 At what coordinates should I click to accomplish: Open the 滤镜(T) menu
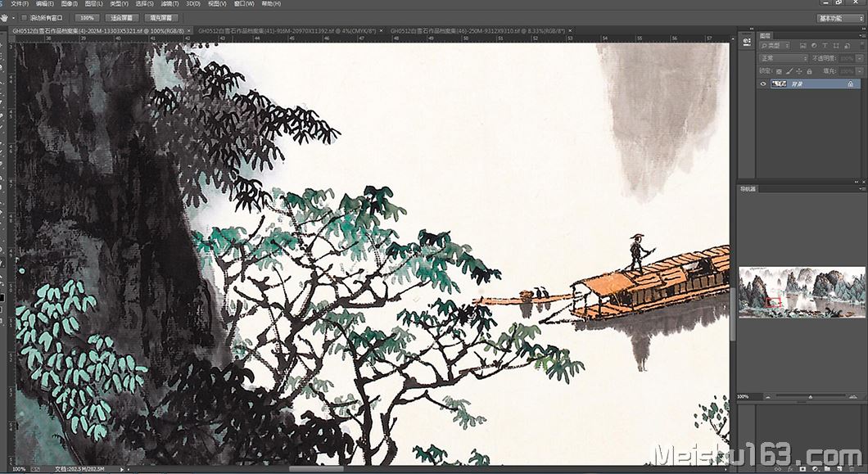[x=170, y=4]
